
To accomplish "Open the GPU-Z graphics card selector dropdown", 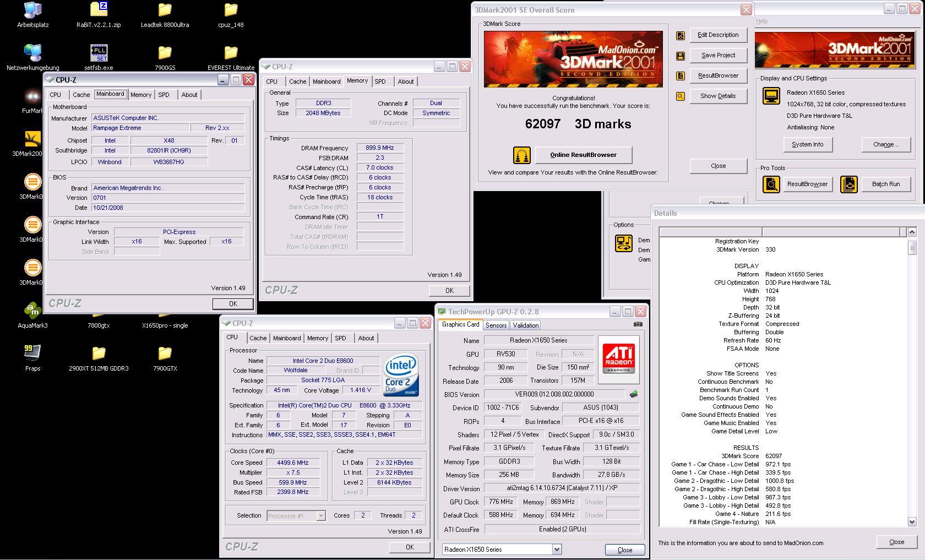I will click(x=557, y=549).
